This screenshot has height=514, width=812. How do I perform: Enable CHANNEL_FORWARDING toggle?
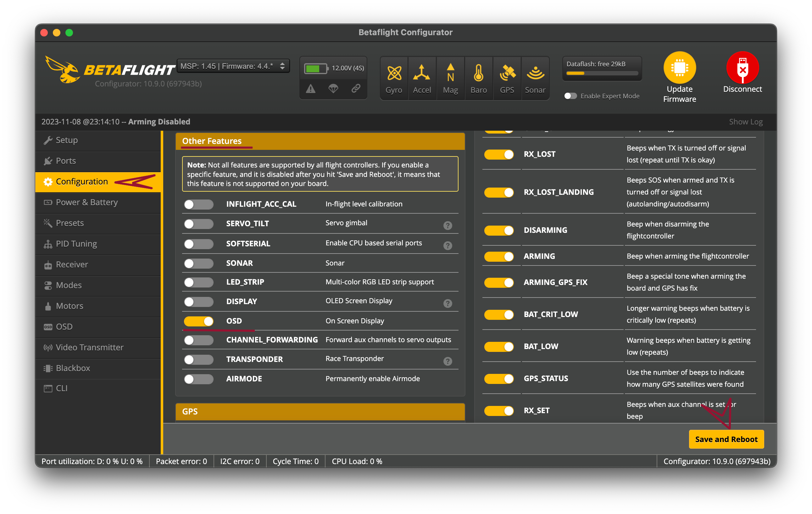pos(199,340)
